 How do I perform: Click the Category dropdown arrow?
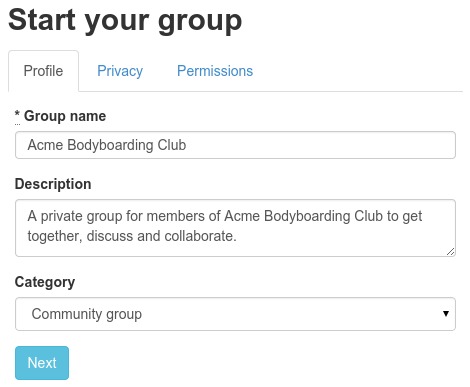(446, 314)
